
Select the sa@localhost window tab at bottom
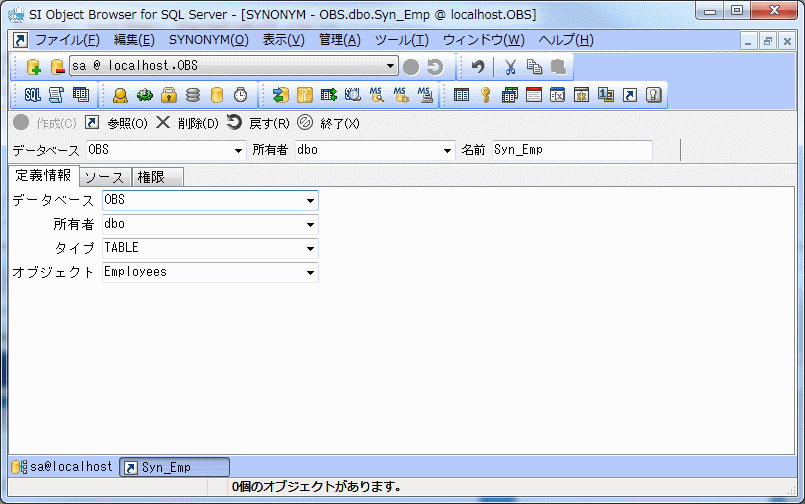[63, 467]
